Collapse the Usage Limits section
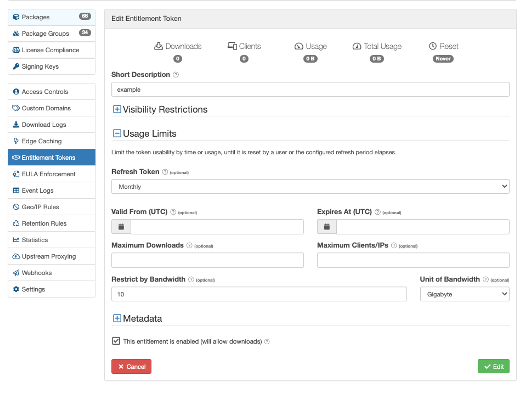This screenshot has width=532, height=394. [117, 133]
